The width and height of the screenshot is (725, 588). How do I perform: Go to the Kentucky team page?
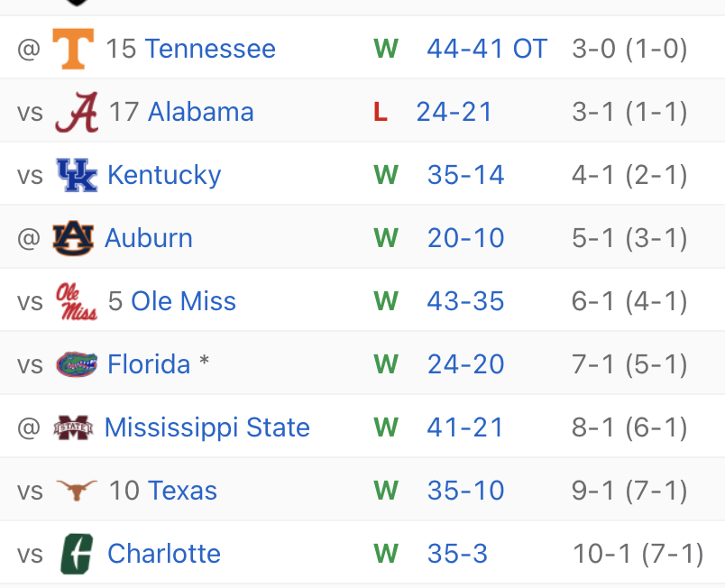pyautogui.click(x=164, y=175)
